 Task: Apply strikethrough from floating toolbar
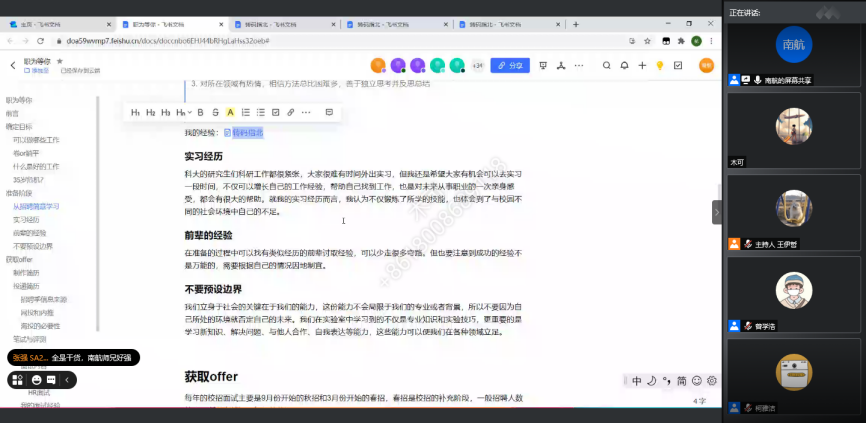point(214,112)
